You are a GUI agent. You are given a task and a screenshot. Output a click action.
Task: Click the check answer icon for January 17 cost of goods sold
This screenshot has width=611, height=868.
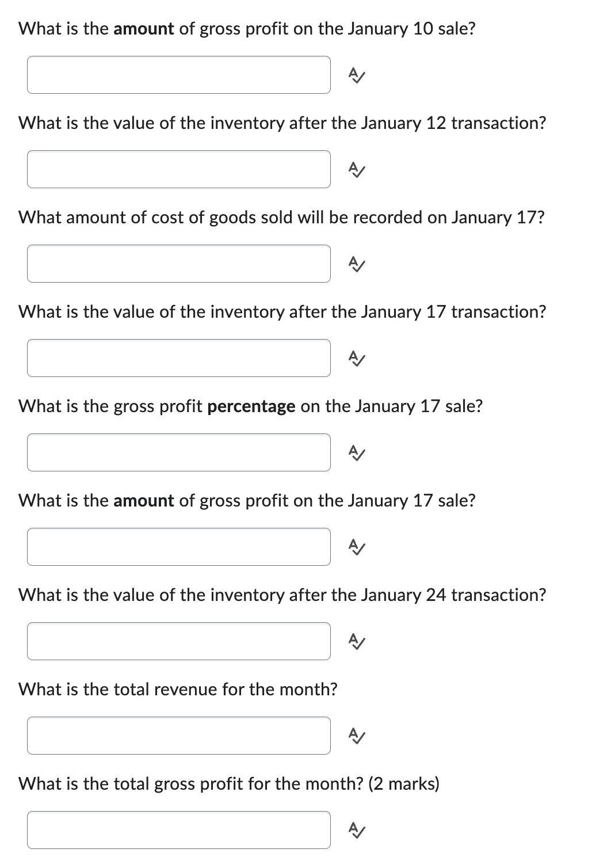[x=356, y=264]
